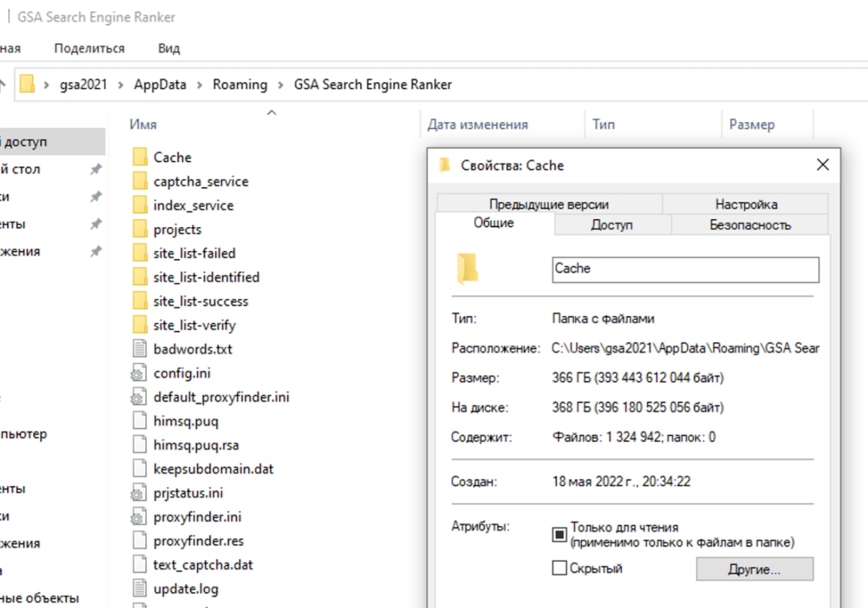
Task: Select the Cache folder icon in file list
Action: 140,157
